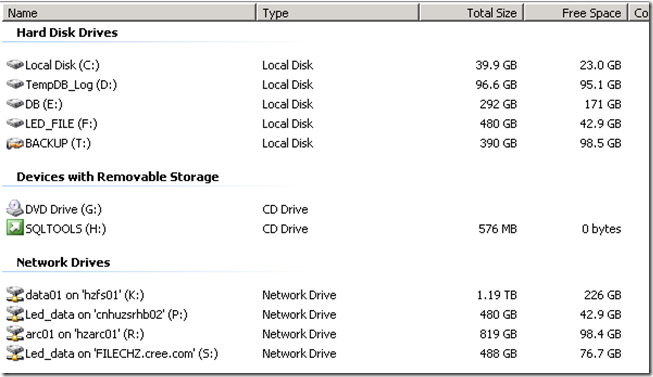Sort by the Total Size column header
Image resolution: width=653 pixels, height=377 pixels.
pos(471,13)
